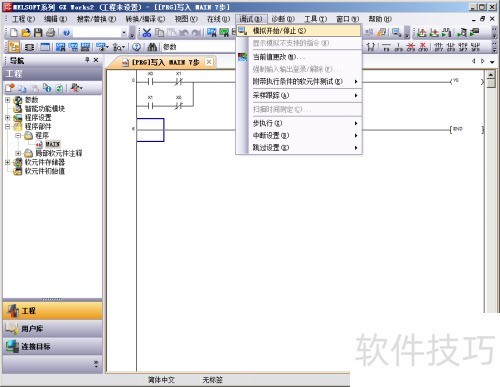Open the 中断设置 submenu
The width and height of the screenshot is (500, 387).
299,135
